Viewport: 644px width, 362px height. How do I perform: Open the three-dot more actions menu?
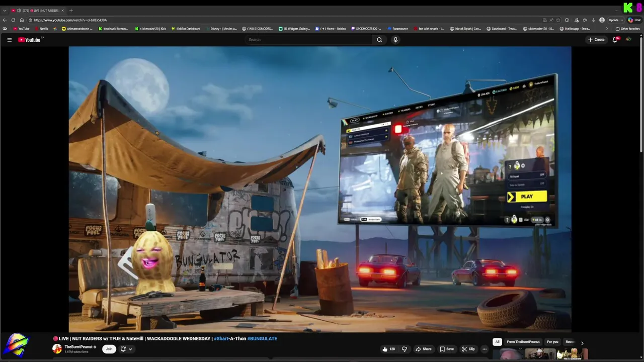point(485,349)
